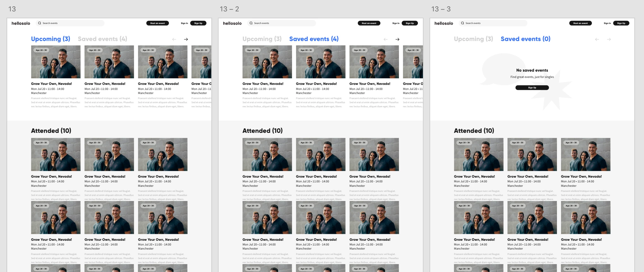
Task: Click the search magnifier icon in frame 13 – 3
Action: [x=462, y=23]
